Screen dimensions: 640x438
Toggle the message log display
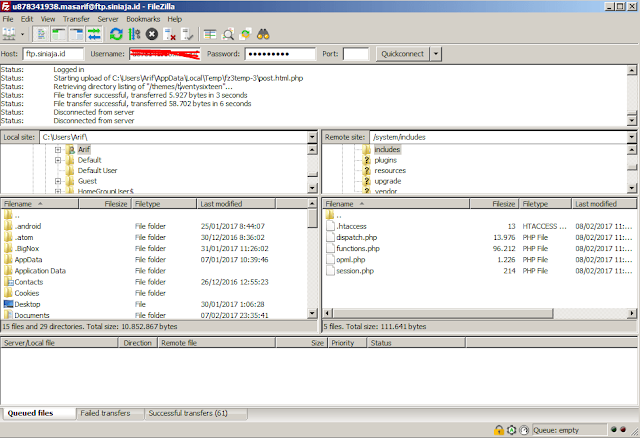[41, 34]
